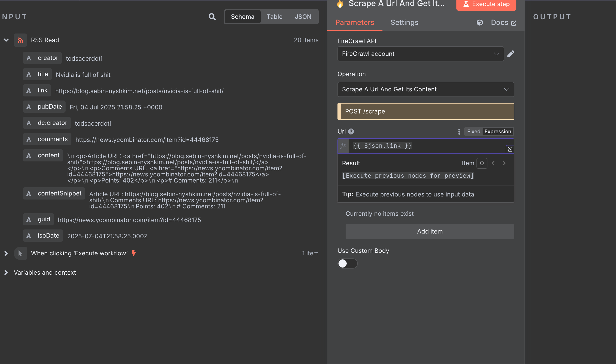Open Url parameter options three-dot menu
This screenshot has height=364, width=616.
459,131
